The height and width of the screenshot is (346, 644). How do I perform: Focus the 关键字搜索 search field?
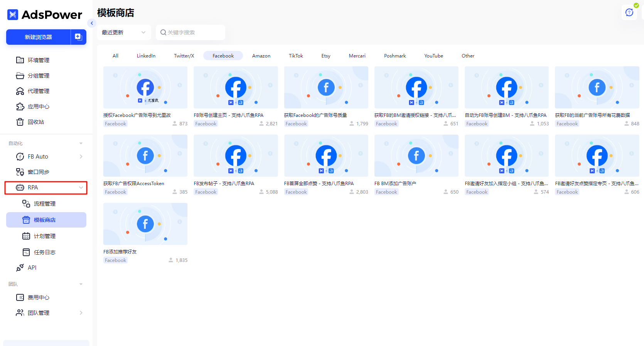[x=191, y=32]
